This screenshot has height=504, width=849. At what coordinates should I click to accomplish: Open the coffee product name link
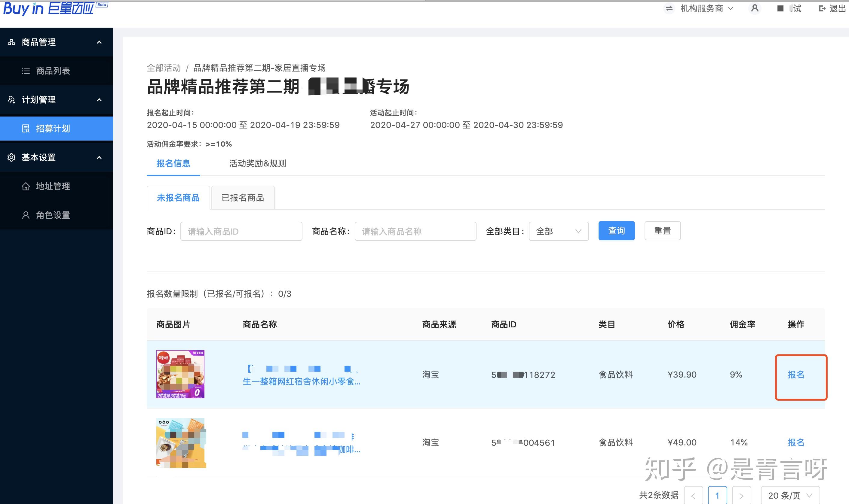tap(302, 443)
